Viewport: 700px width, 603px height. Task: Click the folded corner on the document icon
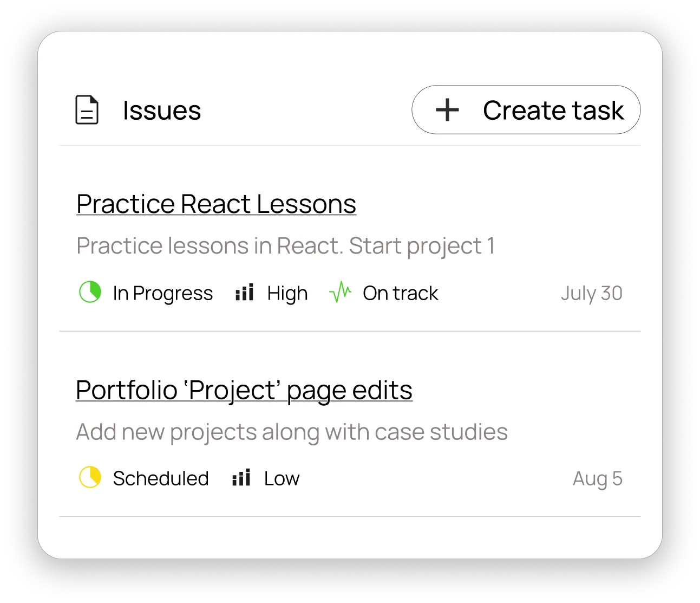(93, 100)
